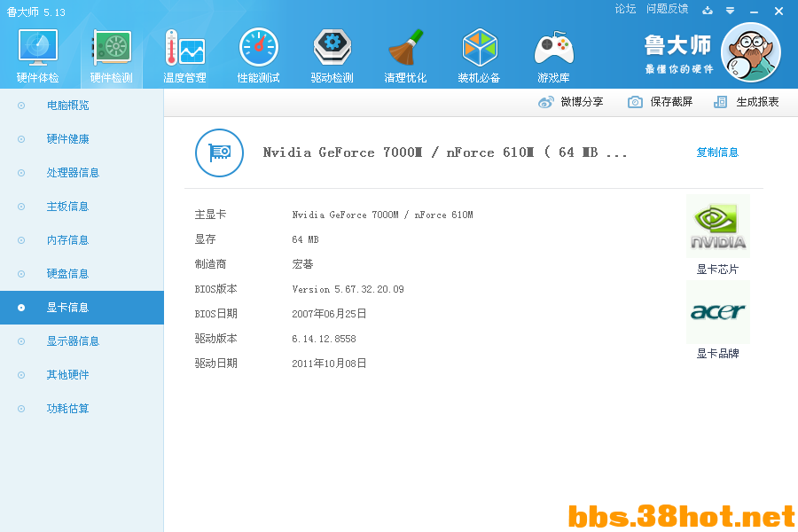
Task: Click the radio dot beside 电脑概览
Action: [21, 106]
